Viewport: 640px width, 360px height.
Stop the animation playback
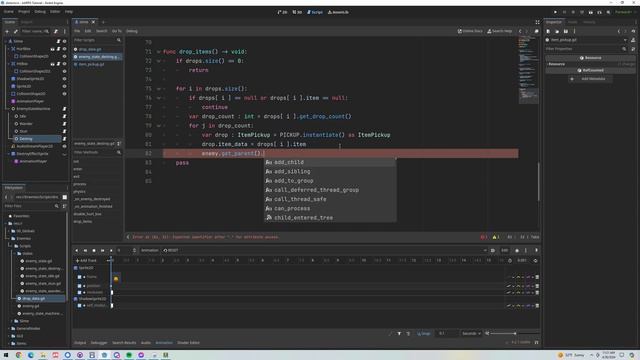coord(94,250)
